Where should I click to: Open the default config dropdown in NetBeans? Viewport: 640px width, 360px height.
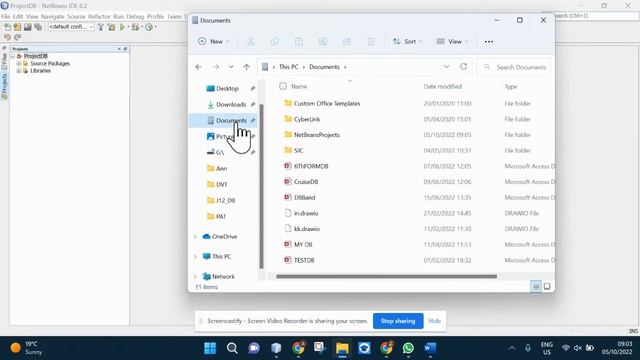pos(71,27)
